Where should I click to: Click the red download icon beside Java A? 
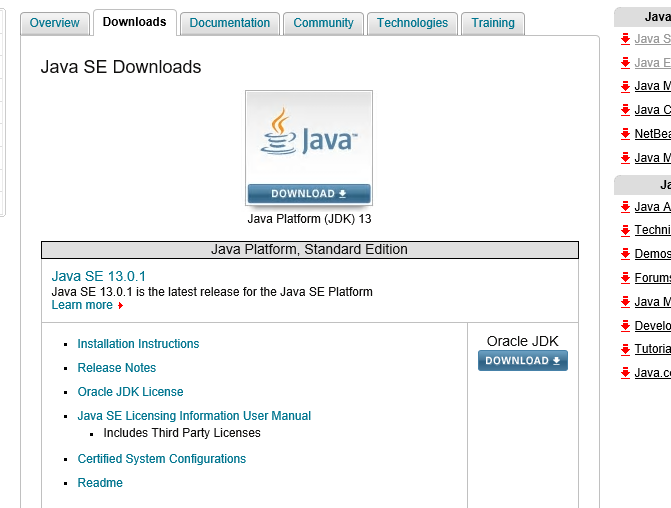pyautogui.click(x=625, y=207)
